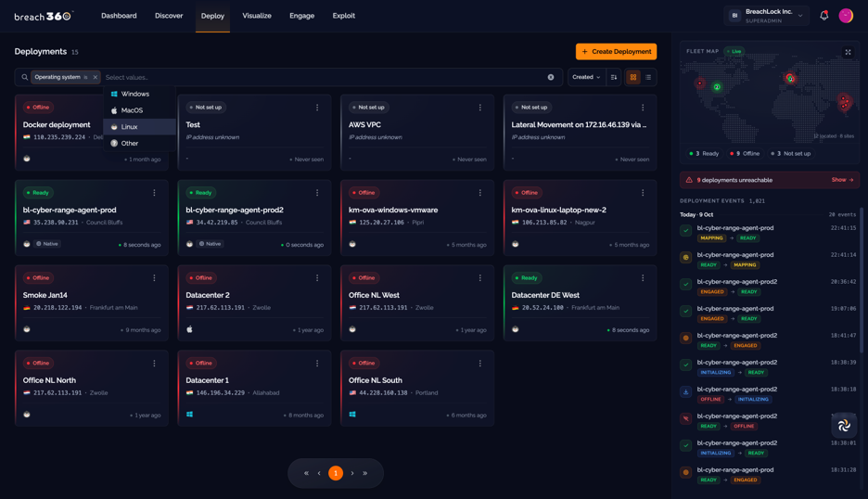
Task: Open the Docker deployment card title
Action: 57,124
